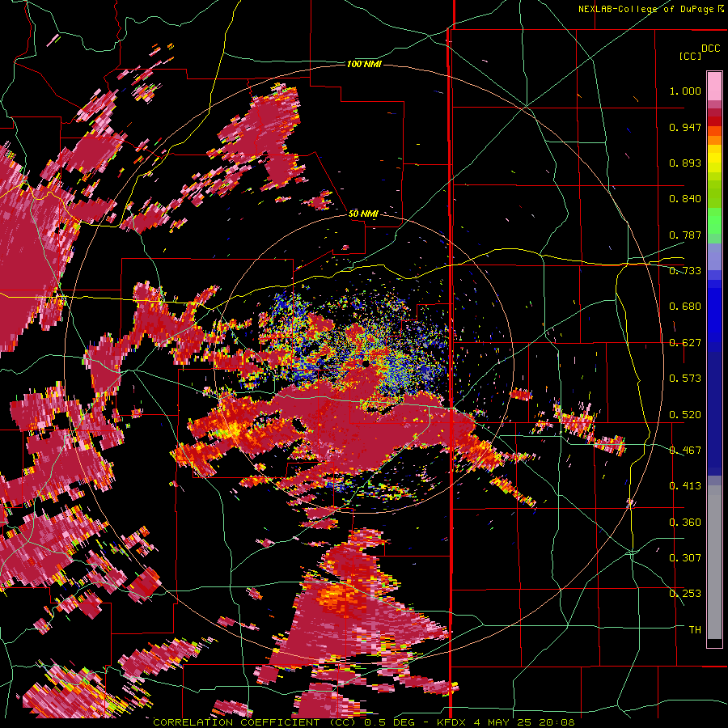The height and width of the screenshot is (728, 728).
Task: Click the DCC legend title
Action: 710,49
